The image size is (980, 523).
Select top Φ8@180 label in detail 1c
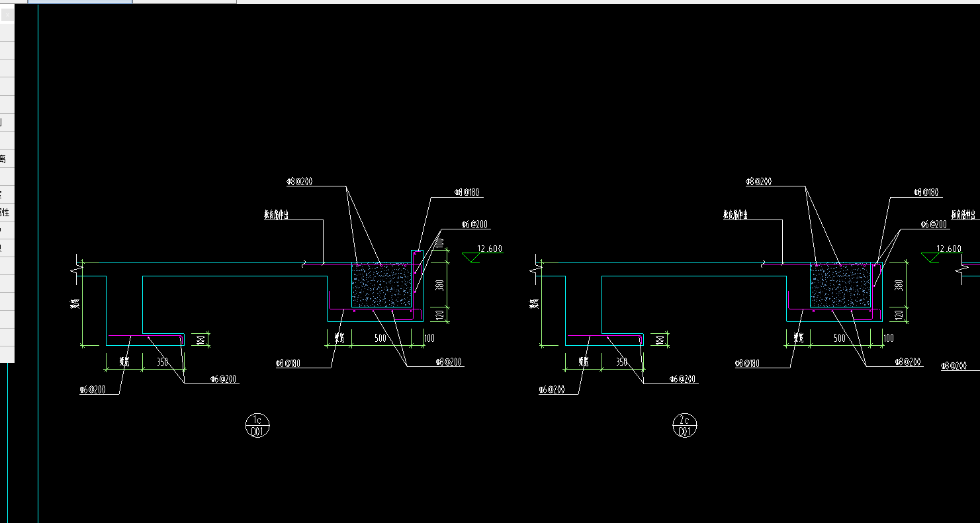pyautogui.click(x=466, y=192)
